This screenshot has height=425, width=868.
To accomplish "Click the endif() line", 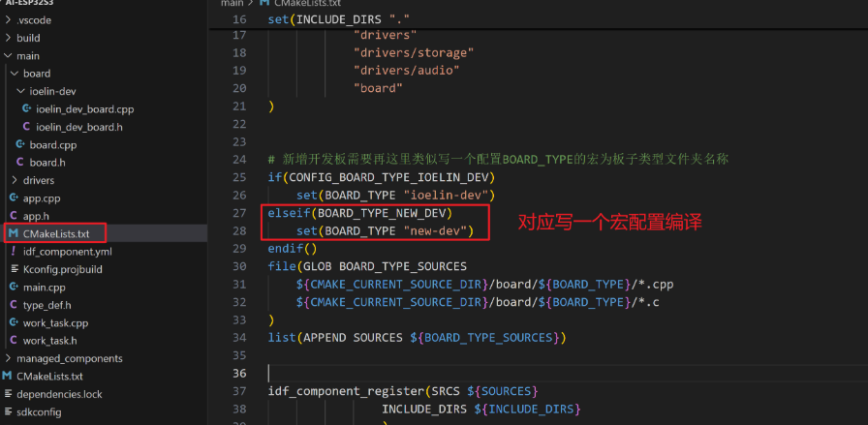I will tap(293, 249).
